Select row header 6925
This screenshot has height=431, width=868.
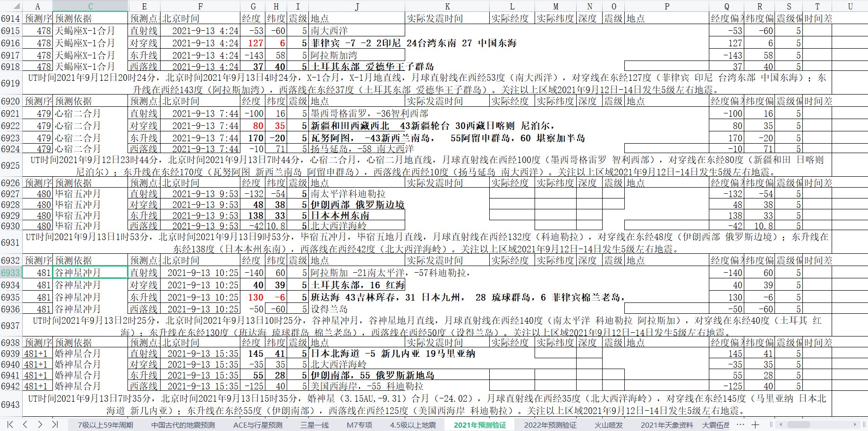[x=11, y=165]
